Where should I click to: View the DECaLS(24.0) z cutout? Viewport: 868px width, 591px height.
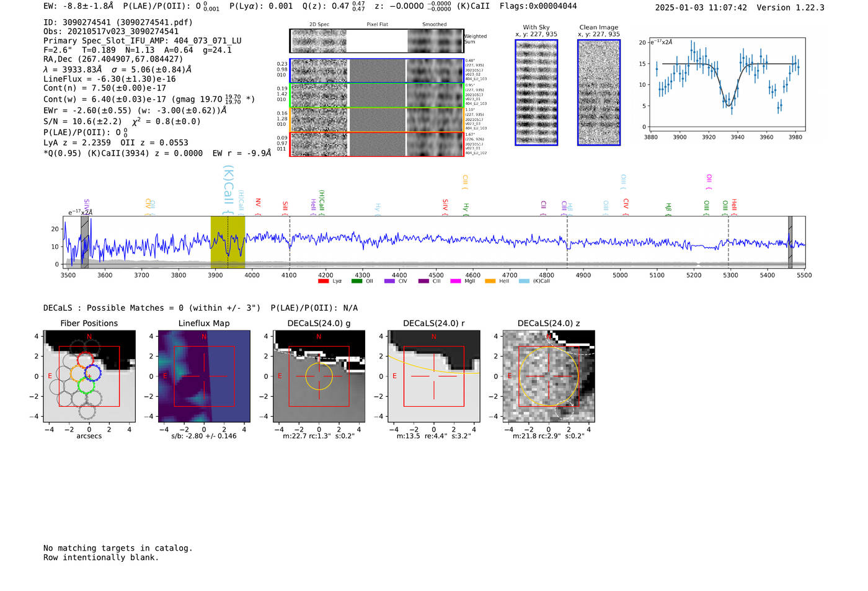tap(549, 376)
